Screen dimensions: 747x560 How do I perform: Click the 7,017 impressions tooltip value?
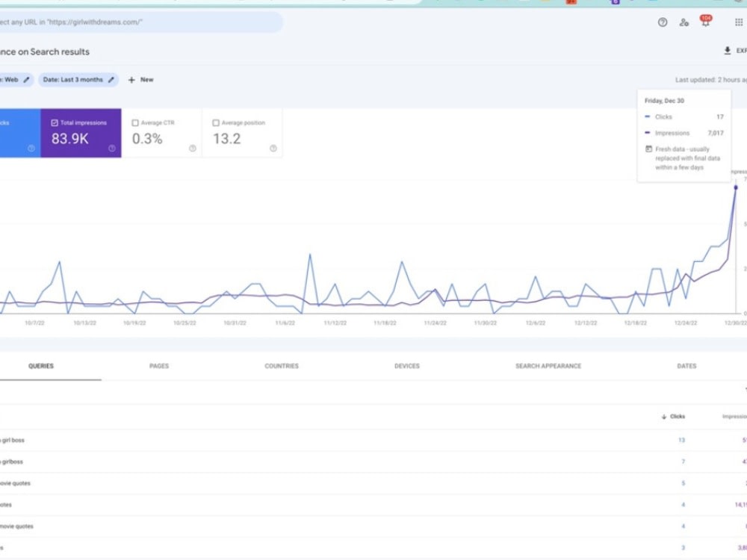pos(715,133)
